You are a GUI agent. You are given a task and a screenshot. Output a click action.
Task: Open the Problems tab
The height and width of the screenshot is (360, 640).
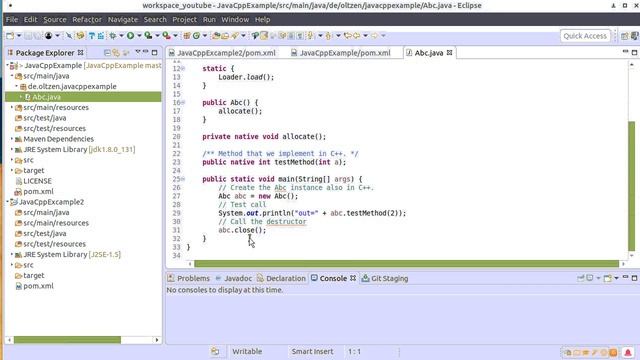pos(189,278)
